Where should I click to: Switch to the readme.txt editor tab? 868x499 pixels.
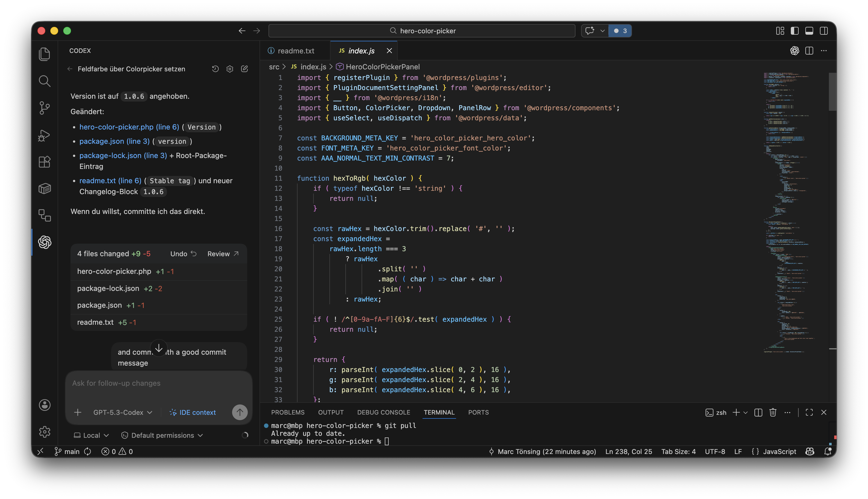coord(295,51)
